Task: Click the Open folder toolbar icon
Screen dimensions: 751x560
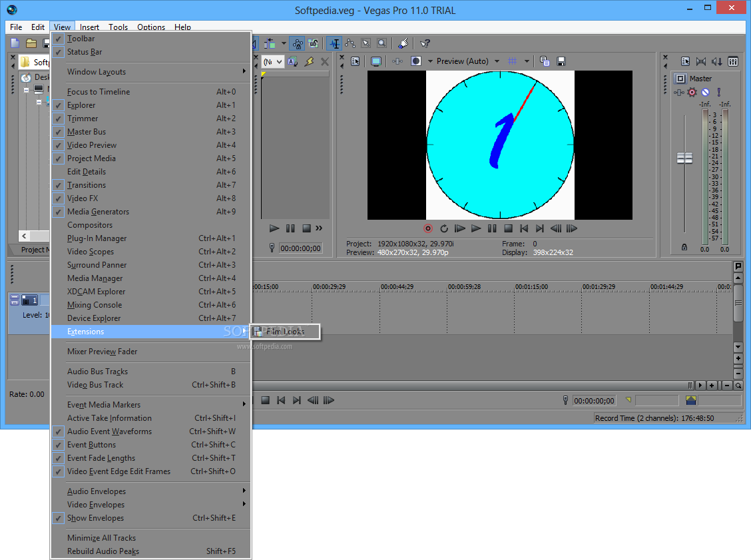Action: click(x=31, y=43)
